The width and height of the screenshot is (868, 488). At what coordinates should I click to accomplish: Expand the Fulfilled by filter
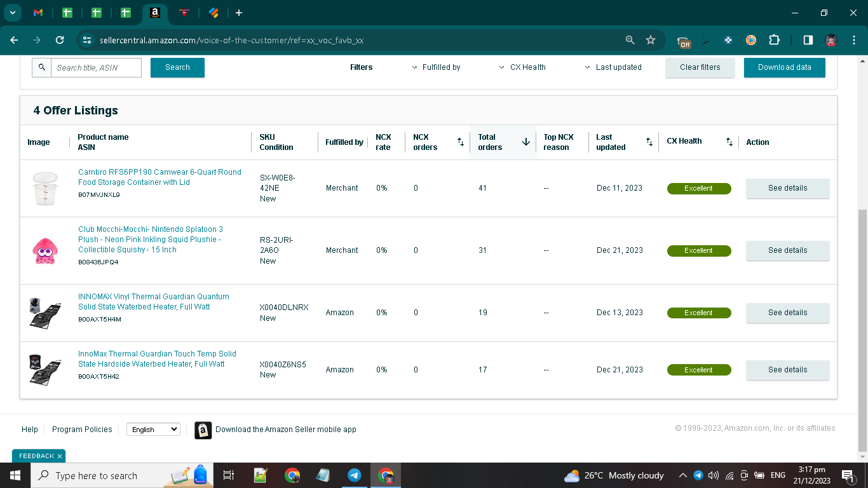coord(436,67)
